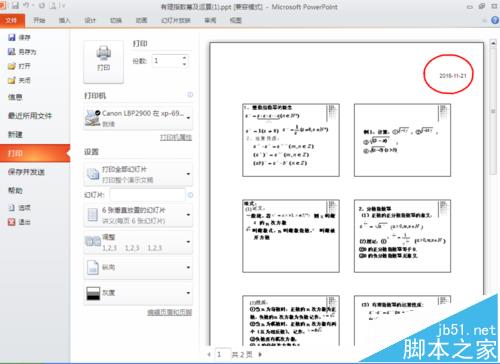500x364 pixels.
Task: Click the preview scroll up arrow
Action: point(493,43)
